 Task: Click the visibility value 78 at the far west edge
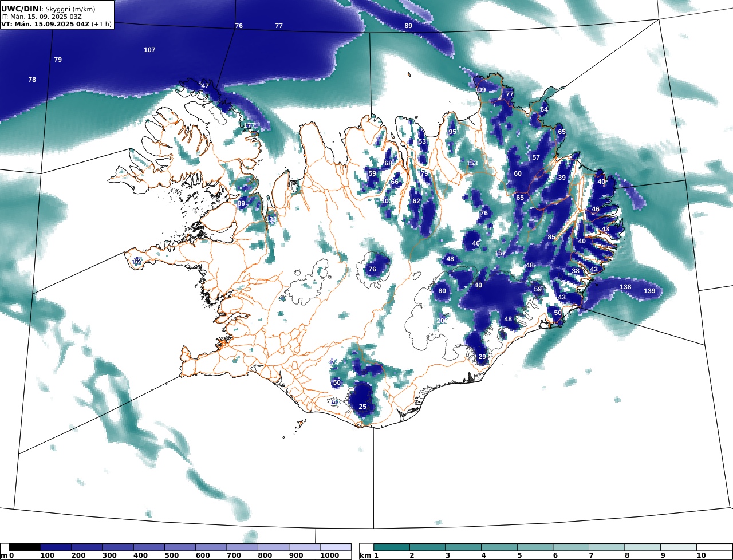pyautogui.click(x=32, y=80)
